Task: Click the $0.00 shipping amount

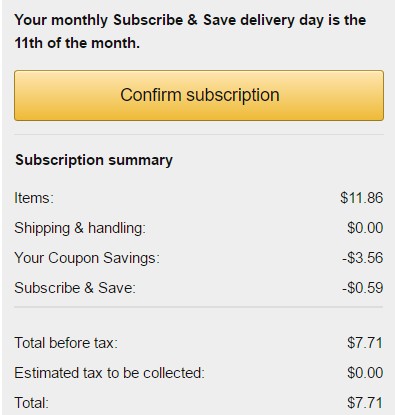Action: pos(365,228)
